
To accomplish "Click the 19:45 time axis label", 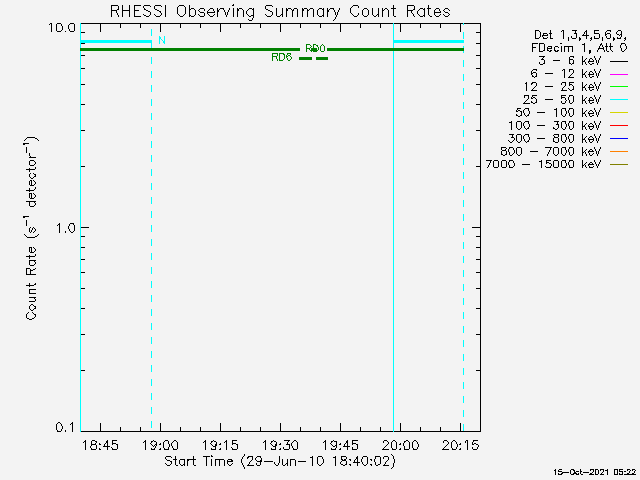I will pyautogui.click(x=340, y=445).
